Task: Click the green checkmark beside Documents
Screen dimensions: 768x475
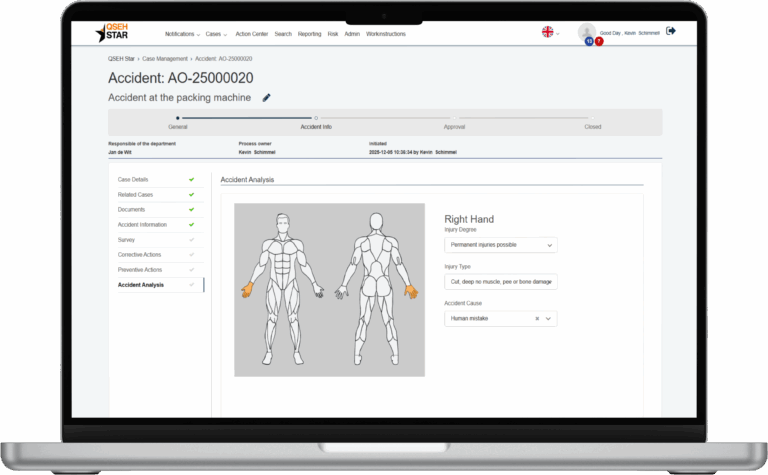Action: [x=191, y=210]
